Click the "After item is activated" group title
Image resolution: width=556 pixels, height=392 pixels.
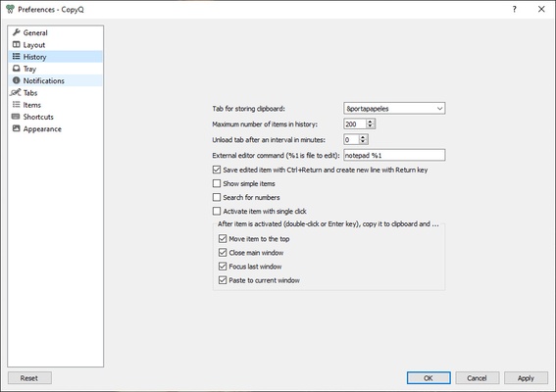point(328,224)
